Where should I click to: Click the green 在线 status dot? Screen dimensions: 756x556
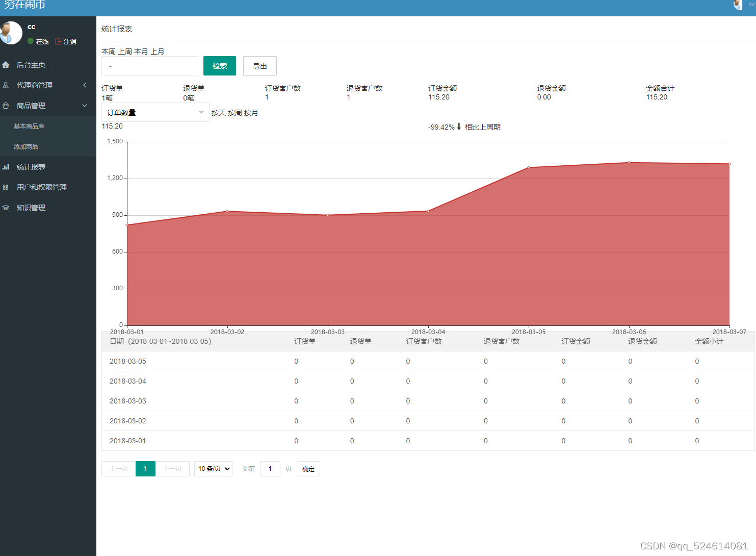coord(31,41)
